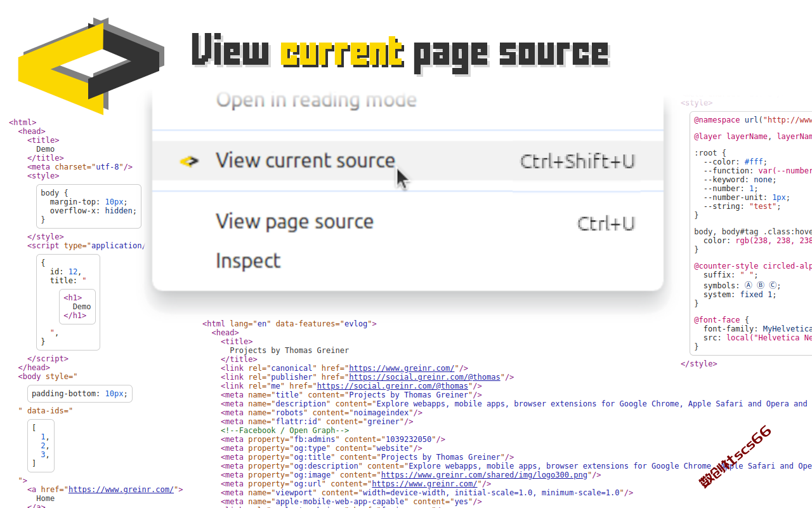The image size is (812, 508).
Task: Click the @font-face rule line
Action: point(721,320)
